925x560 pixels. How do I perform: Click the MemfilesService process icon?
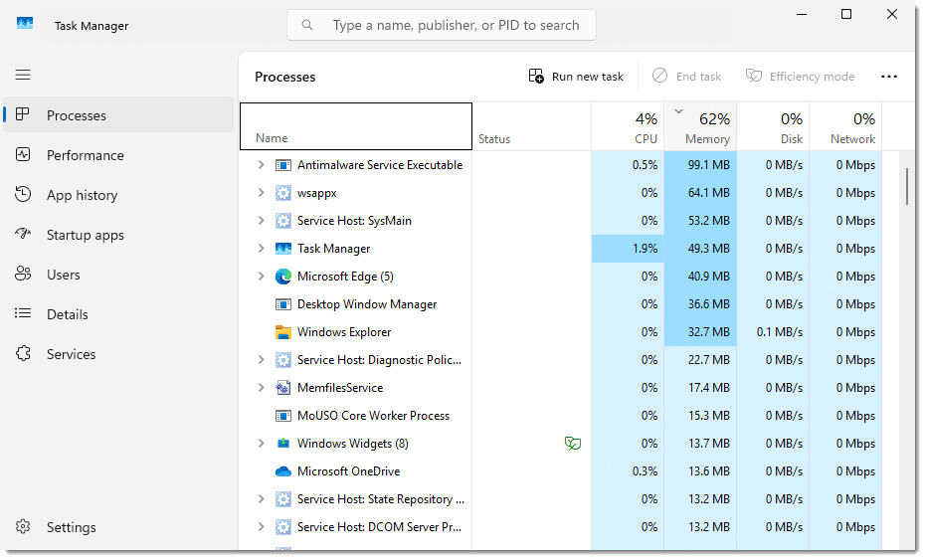coord(283,388)
